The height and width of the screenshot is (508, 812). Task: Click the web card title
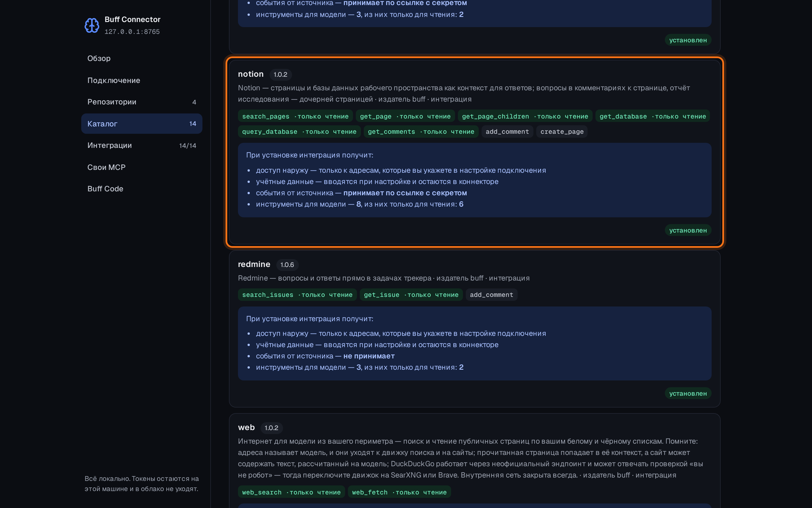tap(246, 427)
